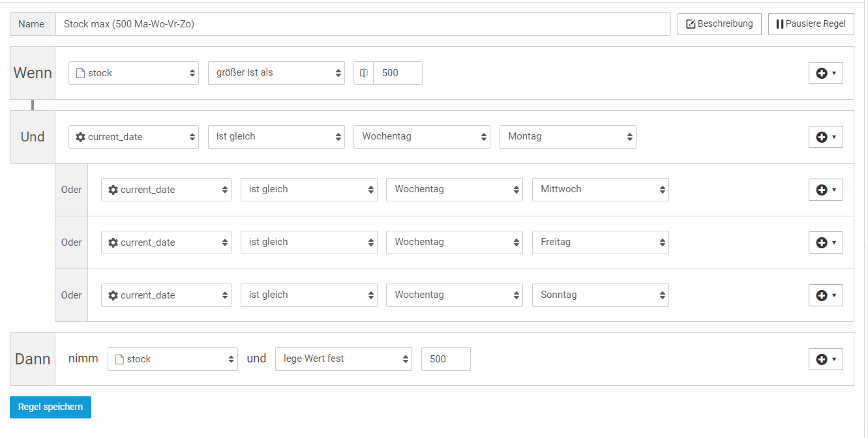This screenshot has width=868, height=438.
Task: Open the 'ist gleich' dropdown in the Montag row
Action: point(277,137)
